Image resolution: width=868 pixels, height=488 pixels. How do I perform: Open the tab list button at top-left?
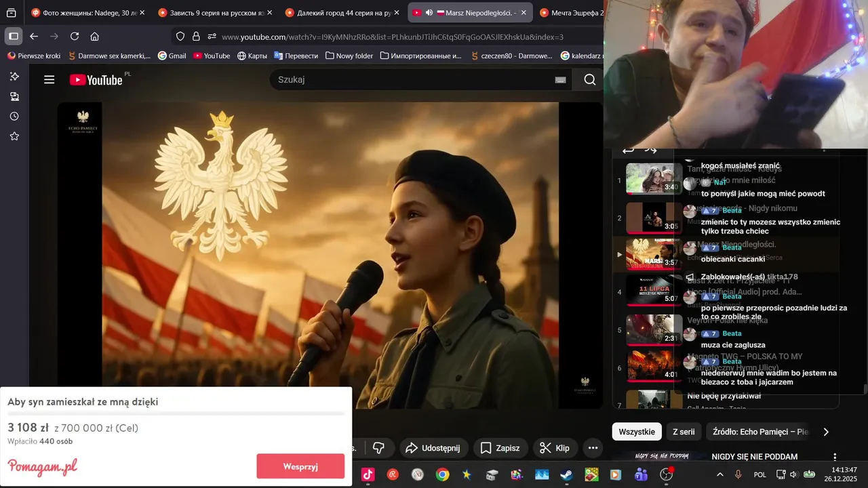pyautogui.click(x=12, y=13)
